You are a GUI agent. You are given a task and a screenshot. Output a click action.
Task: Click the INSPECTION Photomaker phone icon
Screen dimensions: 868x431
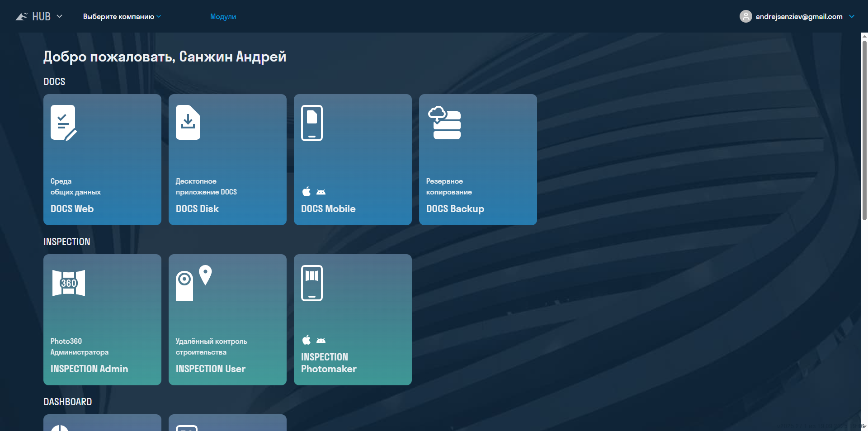312,283
